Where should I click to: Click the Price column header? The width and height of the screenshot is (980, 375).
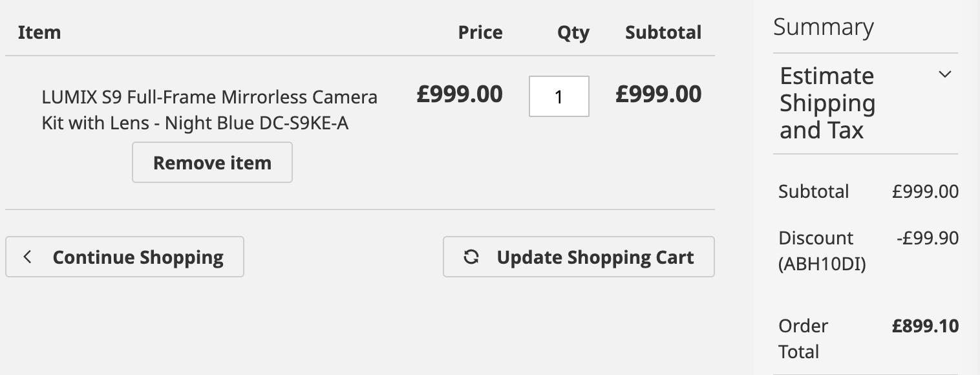(480, 32)
